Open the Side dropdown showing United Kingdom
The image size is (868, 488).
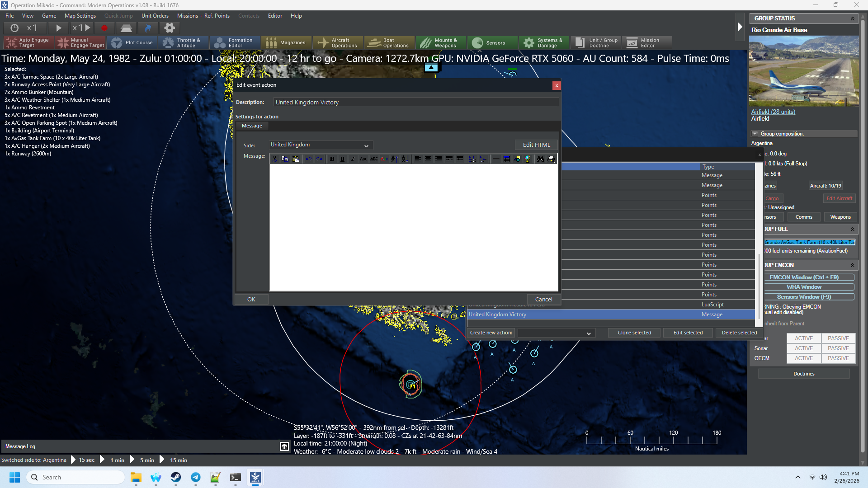click(x=321, y=145)
